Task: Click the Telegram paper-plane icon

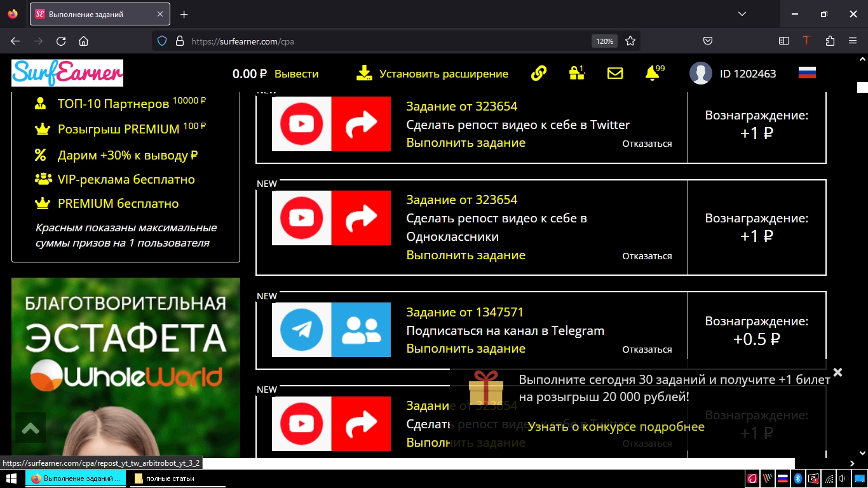Action: point(302,330)
